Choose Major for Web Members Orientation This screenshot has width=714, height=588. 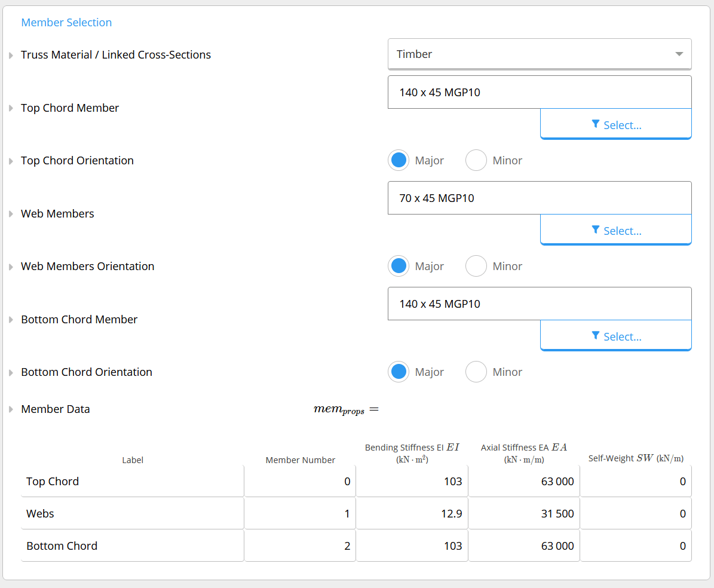coord(399,266)
